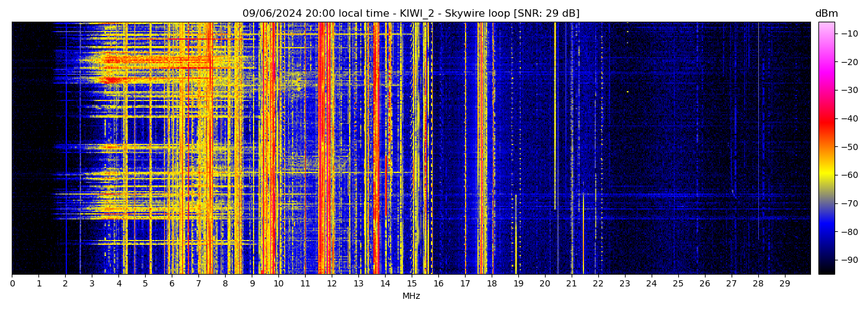Click the -10 tick label on colorbar
The height and width of the screenshot is (310, 868).
coord(848,33)
